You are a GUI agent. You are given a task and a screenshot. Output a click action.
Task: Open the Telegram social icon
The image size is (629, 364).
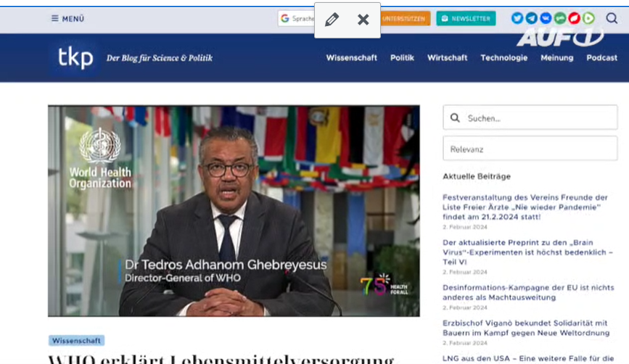click(532, 18)
